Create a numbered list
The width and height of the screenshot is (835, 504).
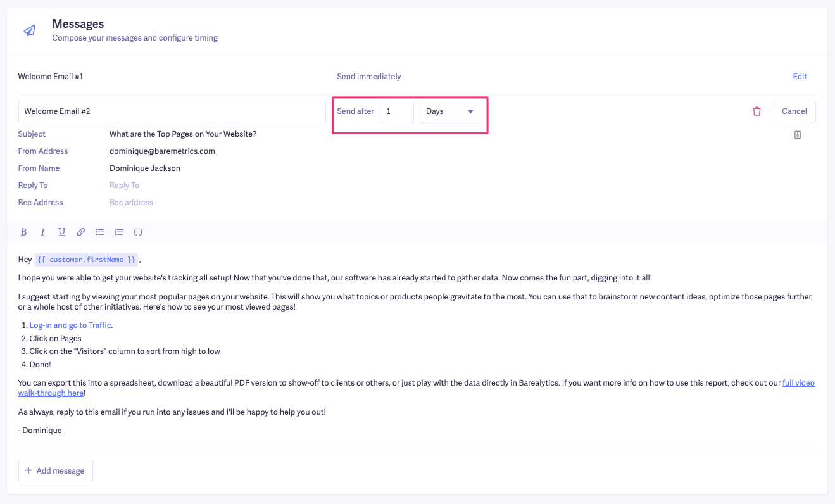coord(119,232)
